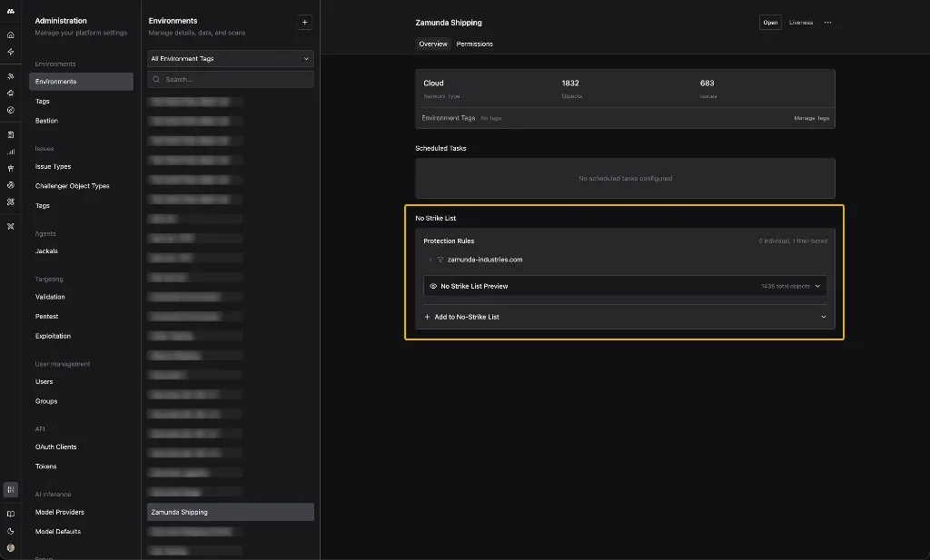Expand the zamunda-industries.com rule chevron
Screen dimensions: 930x560
point(430,260)
